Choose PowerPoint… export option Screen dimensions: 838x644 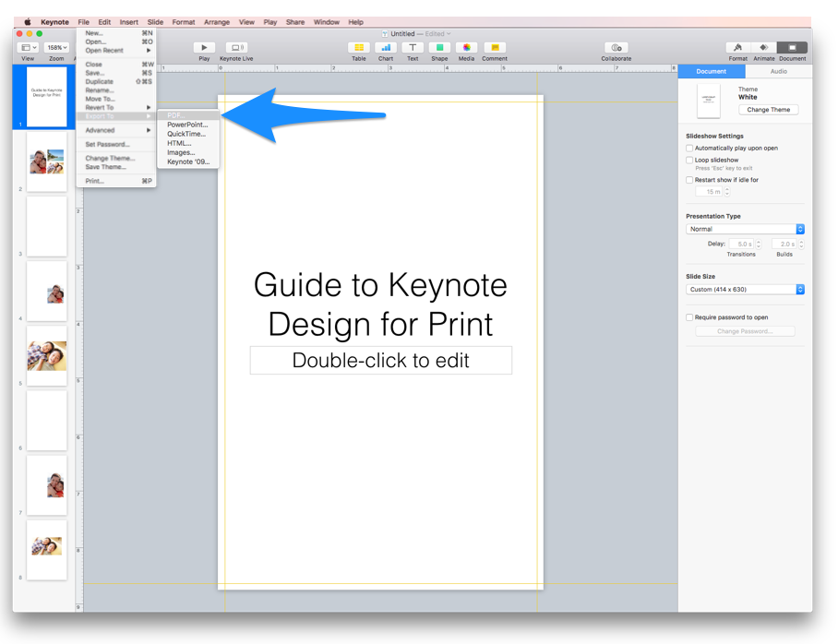pyautogui.click(x=188, y=125)
